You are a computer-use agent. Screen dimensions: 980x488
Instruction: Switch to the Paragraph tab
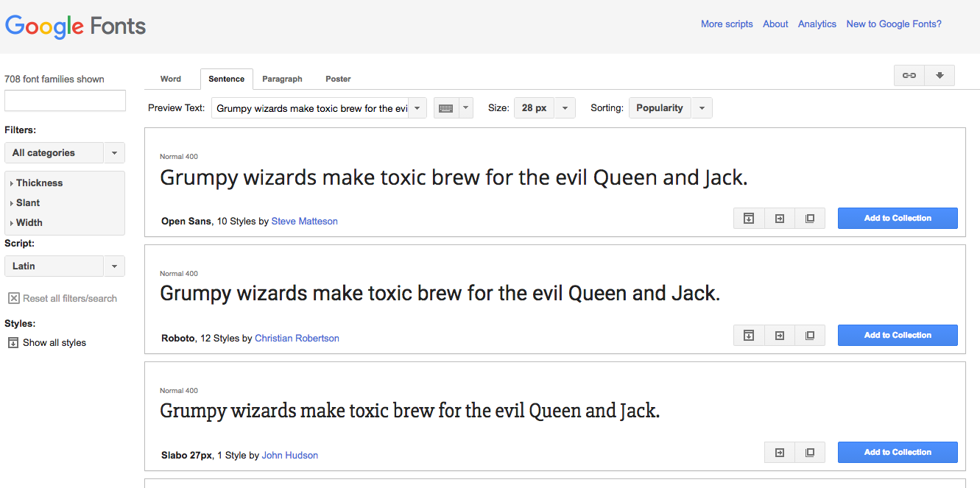point(282,79)
